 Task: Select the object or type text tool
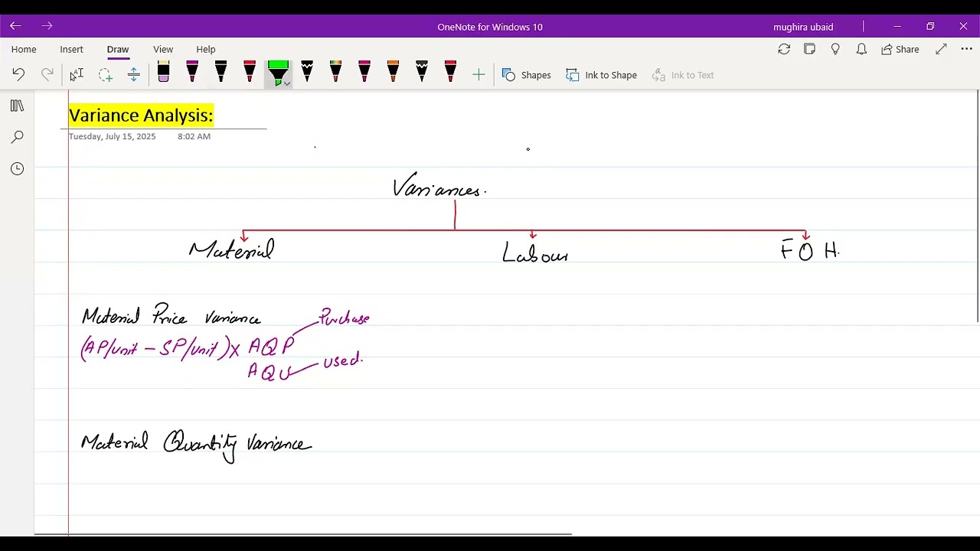(76, 74)
